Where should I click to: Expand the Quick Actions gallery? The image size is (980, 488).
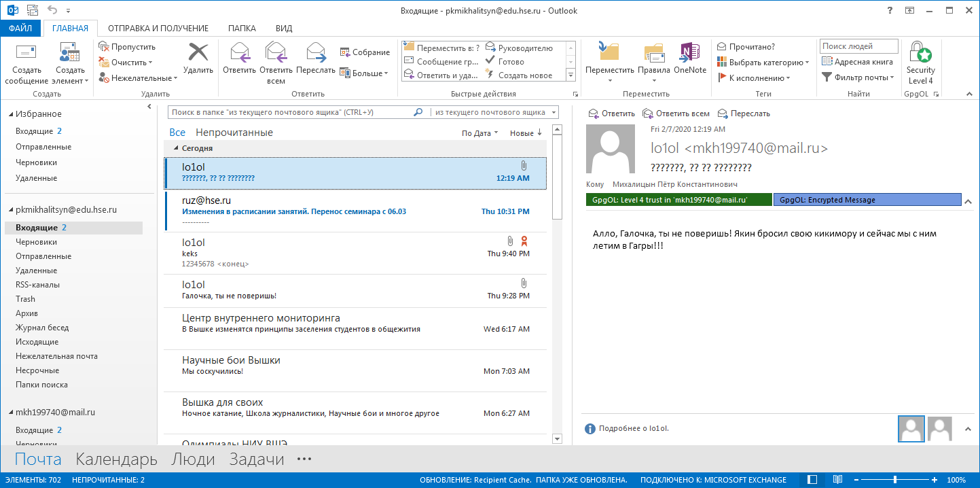point(570,75)
